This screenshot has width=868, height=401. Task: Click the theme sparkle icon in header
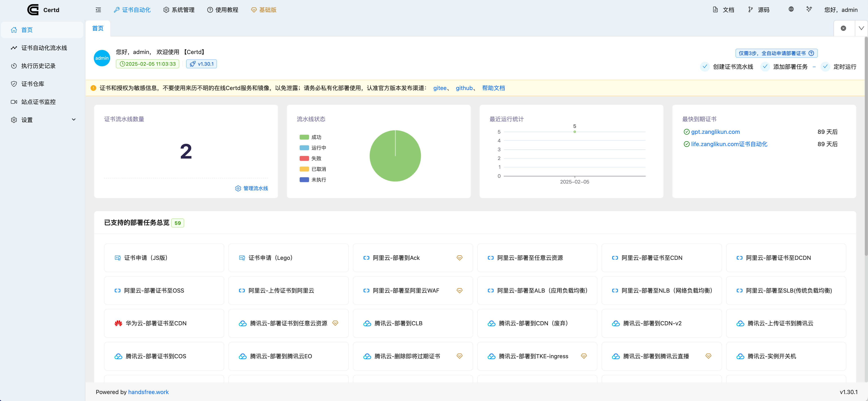pos(809,9)
